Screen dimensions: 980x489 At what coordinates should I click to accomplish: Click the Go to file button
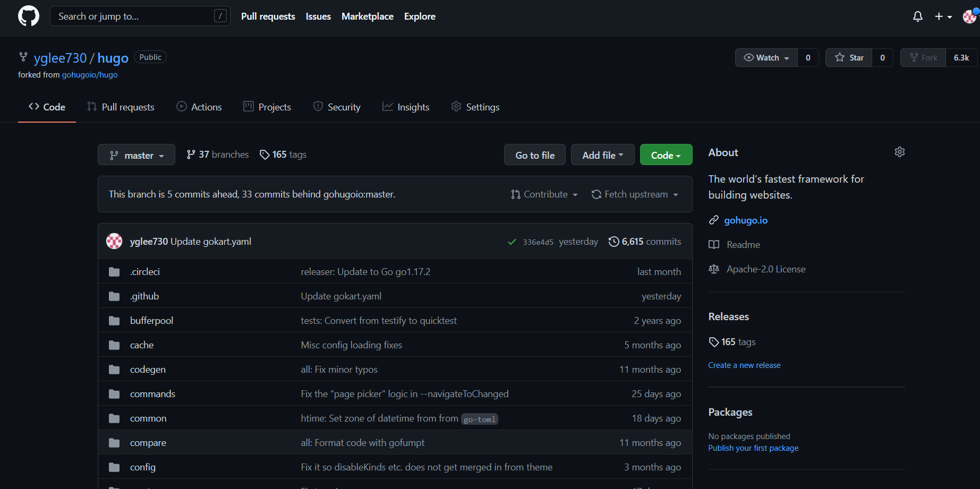(x=535, y=155)
